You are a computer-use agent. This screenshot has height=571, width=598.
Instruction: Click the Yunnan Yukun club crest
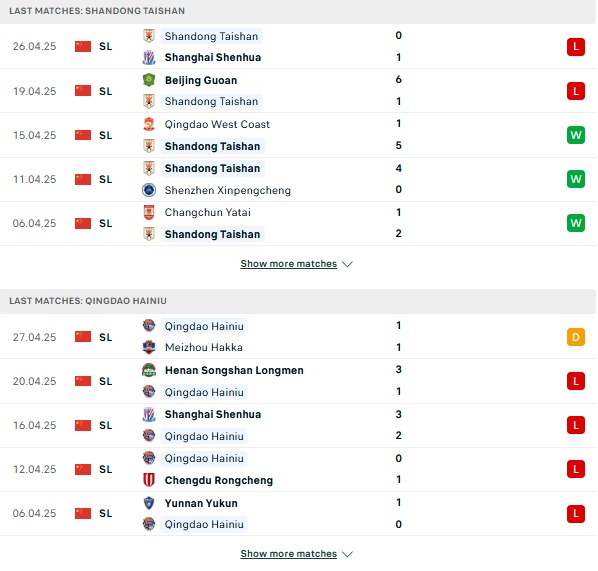pyautogui.click(x=149, y=503)
